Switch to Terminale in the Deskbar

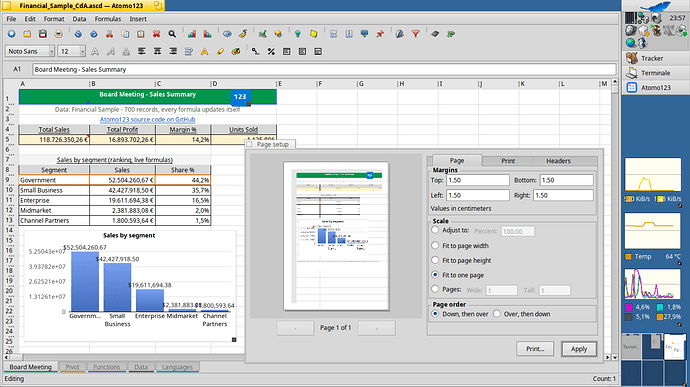coord(656,73)
